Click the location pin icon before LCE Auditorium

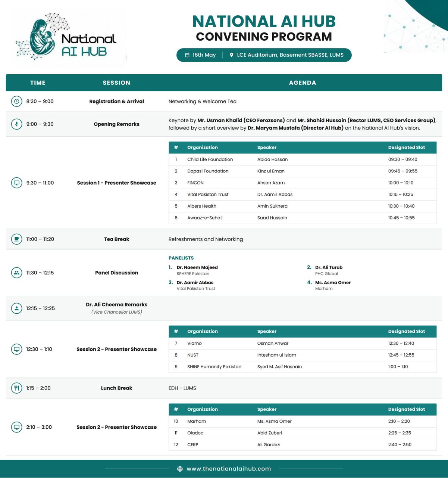[x=231, y=55]
